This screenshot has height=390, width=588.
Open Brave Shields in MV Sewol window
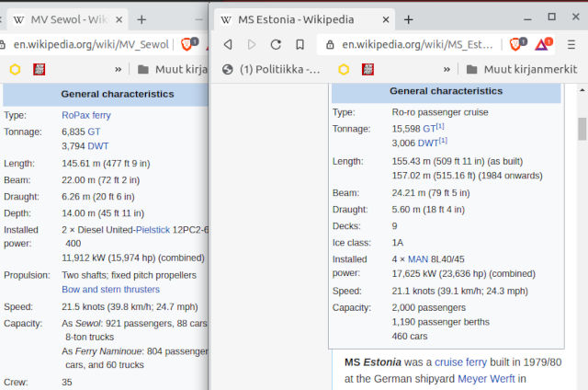(x=187, y=44)
